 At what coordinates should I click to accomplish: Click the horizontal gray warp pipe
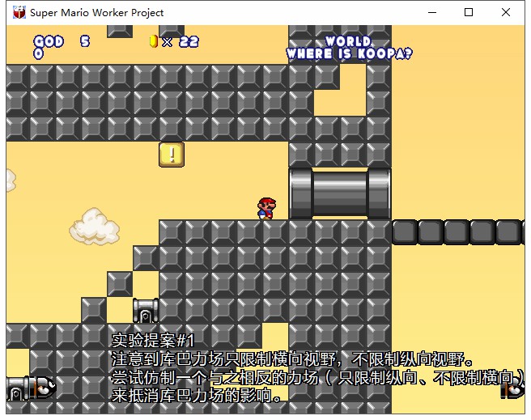click(x=340, y=193)
